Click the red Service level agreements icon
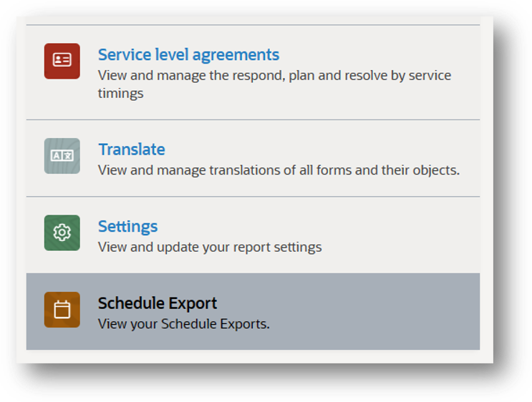Image resolution: width=532 pixels, height=402 pixels. point(62,61)
